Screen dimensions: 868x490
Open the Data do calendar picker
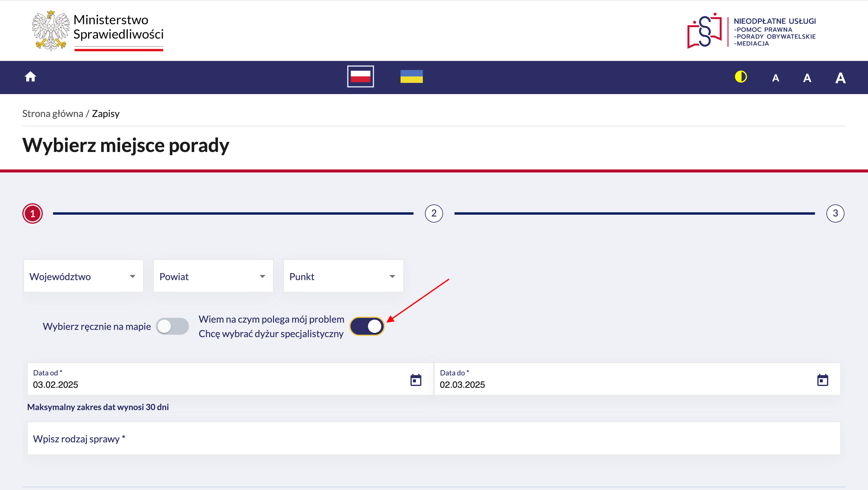[x=822, y=380]
